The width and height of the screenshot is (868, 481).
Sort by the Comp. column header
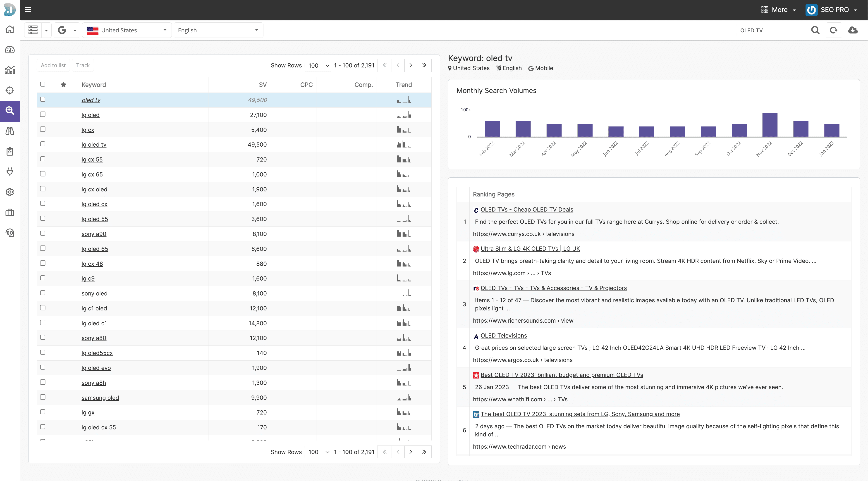coord(363,85)
